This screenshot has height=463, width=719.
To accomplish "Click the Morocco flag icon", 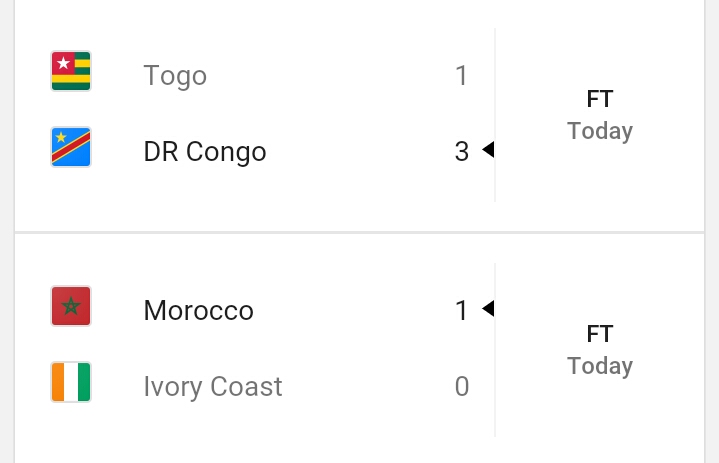I will click(x=71, y=306).
